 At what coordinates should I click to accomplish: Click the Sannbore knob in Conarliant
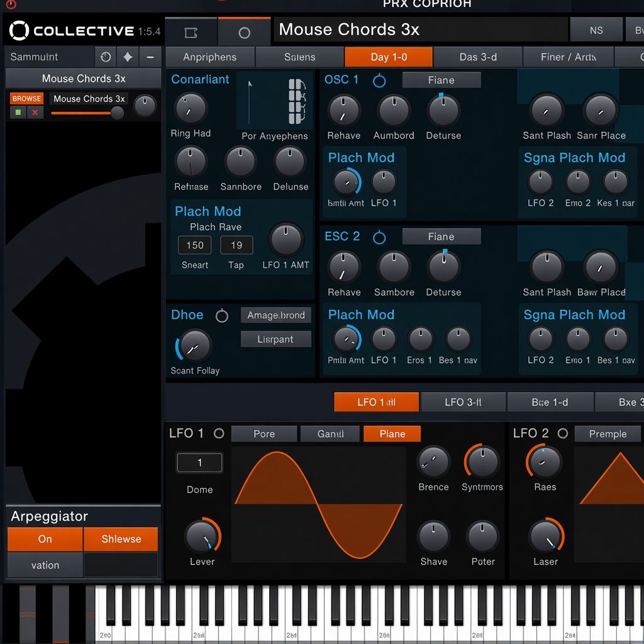tap(240, 162)
